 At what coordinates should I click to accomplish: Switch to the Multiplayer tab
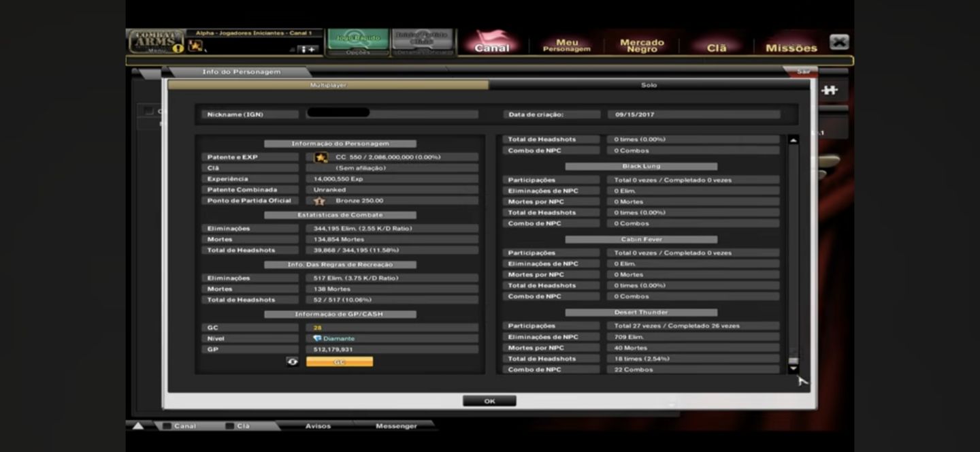click(x=328, y=85)
